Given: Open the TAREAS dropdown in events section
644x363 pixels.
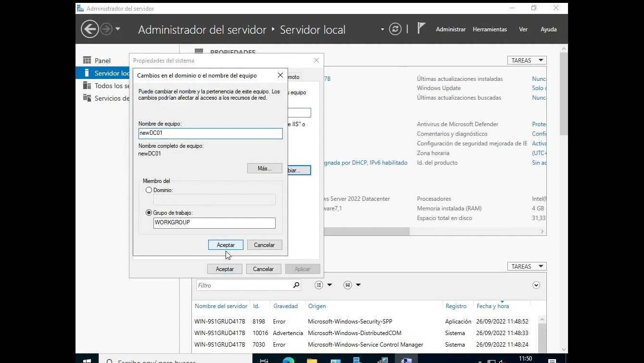Looking at the screenshot, I should coord(527,267).
